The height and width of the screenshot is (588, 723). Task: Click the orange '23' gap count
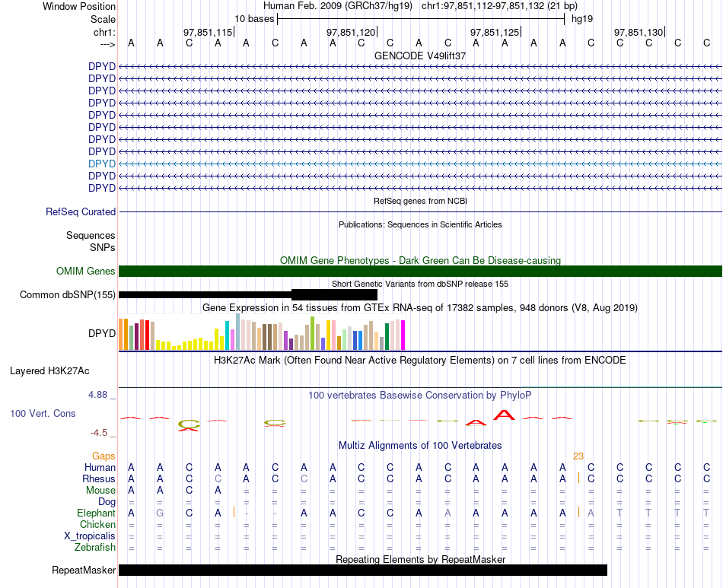coord(578,456)
